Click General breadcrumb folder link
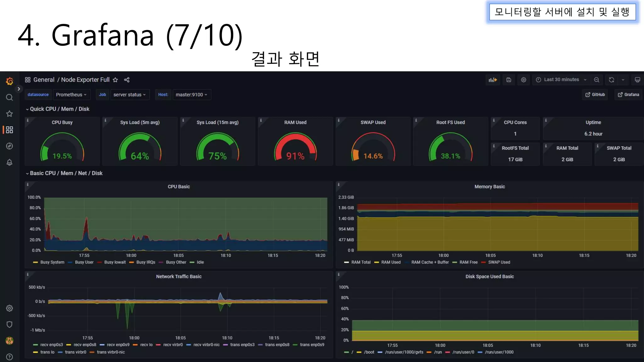The width and height of the screenshot is (644, 362). pos(44,80)
